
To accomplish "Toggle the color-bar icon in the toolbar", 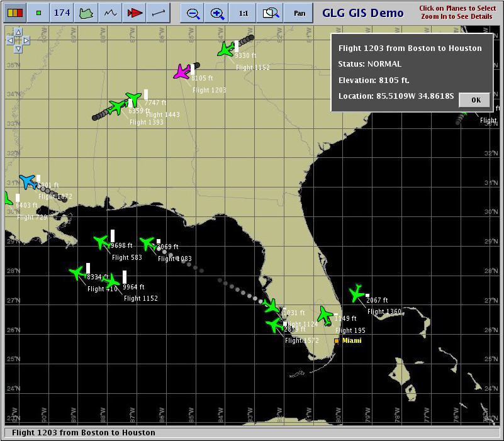I will coord(15,13).
